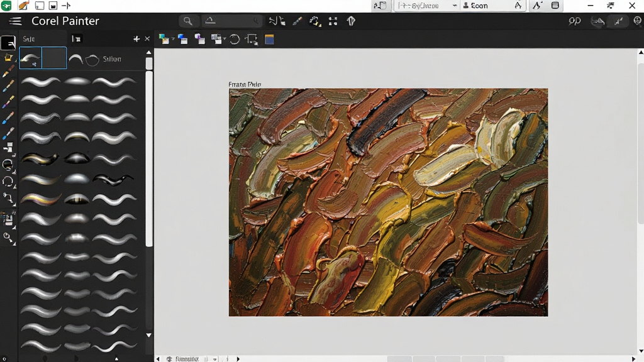The height and width of the screenshot is (362, 644).
Task: Select the yellow bucket tool in toolbox
Action: click(x=8, y=58)
